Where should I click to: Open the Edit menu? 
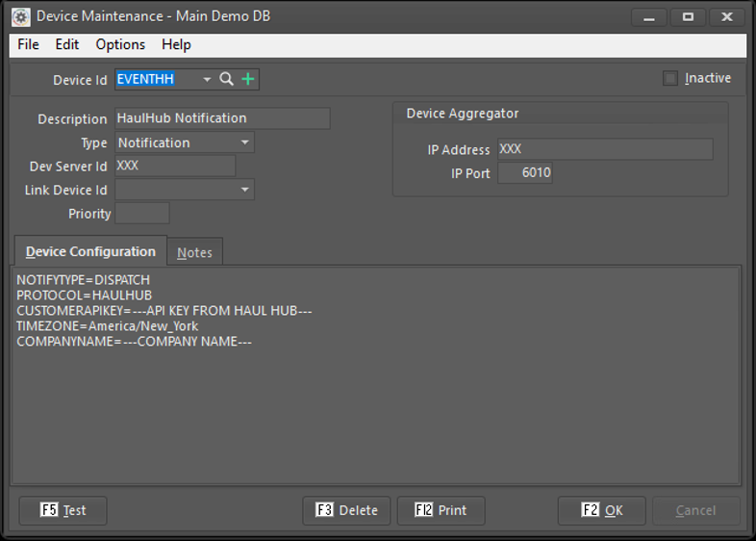coord(67,45)
